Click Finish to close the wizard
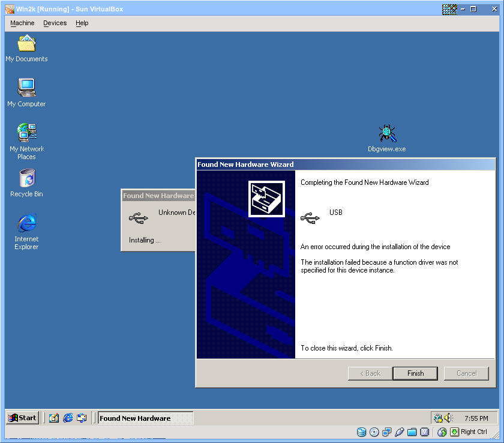Screen dimensions: 504x443 415,373
